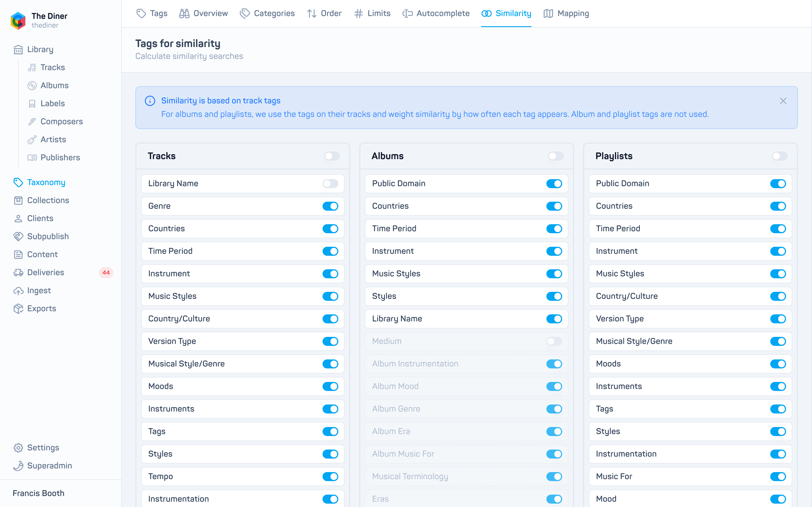Click the Subpublish handshake icon
This screenshot has height=507, width=812.
pos(18,236)
